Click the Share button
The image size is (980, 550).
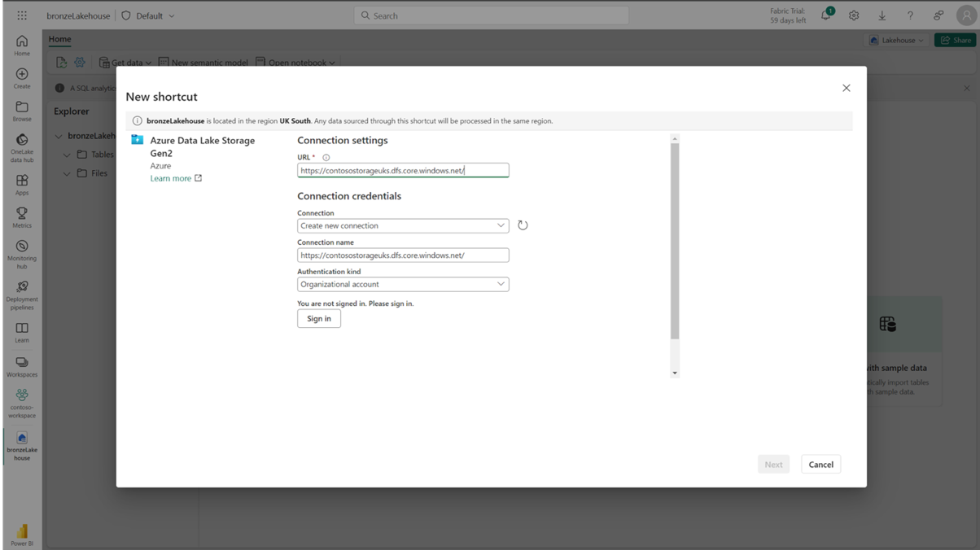point(956,40)
